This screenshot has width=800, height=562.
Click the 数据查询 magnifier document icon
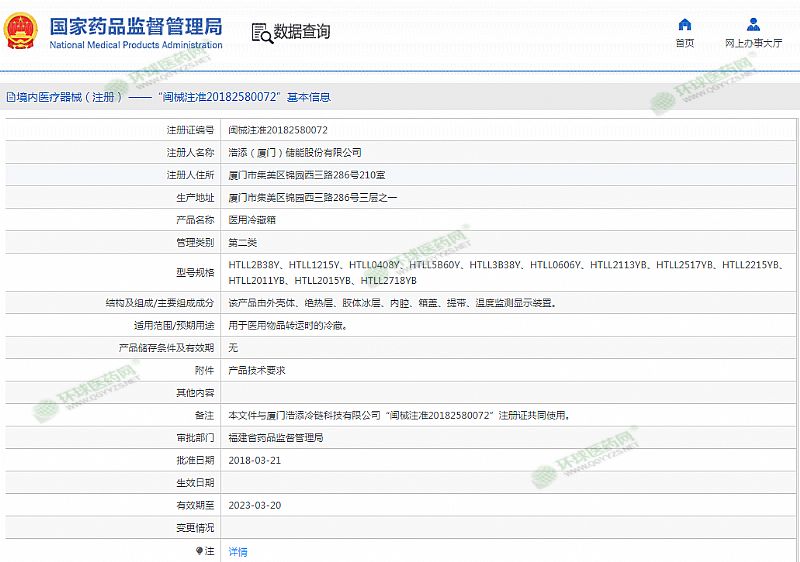[x=261, y=32]
